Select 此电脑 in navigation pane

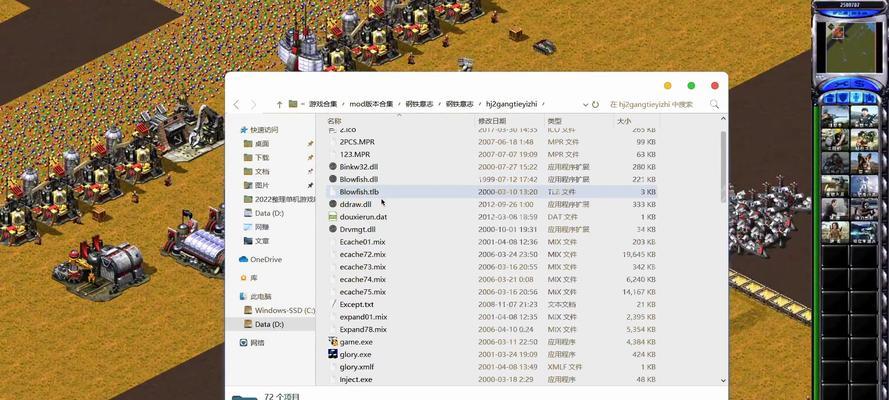(x=260, y=296)
